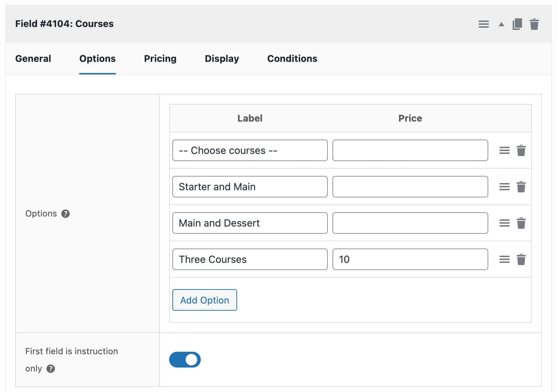Click the Add Option button
Viewport: 557px width, 392px height.
[x=204, y=300]
